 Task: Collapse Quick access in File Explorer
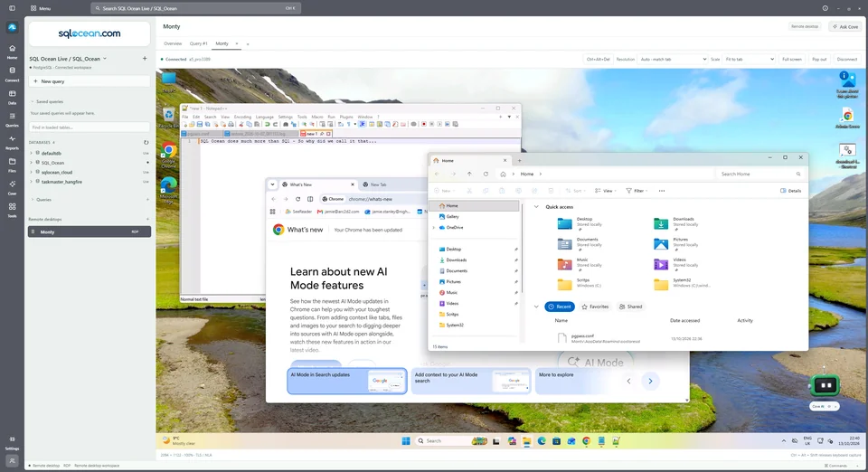pyautogui.click(x=536, y=207)
